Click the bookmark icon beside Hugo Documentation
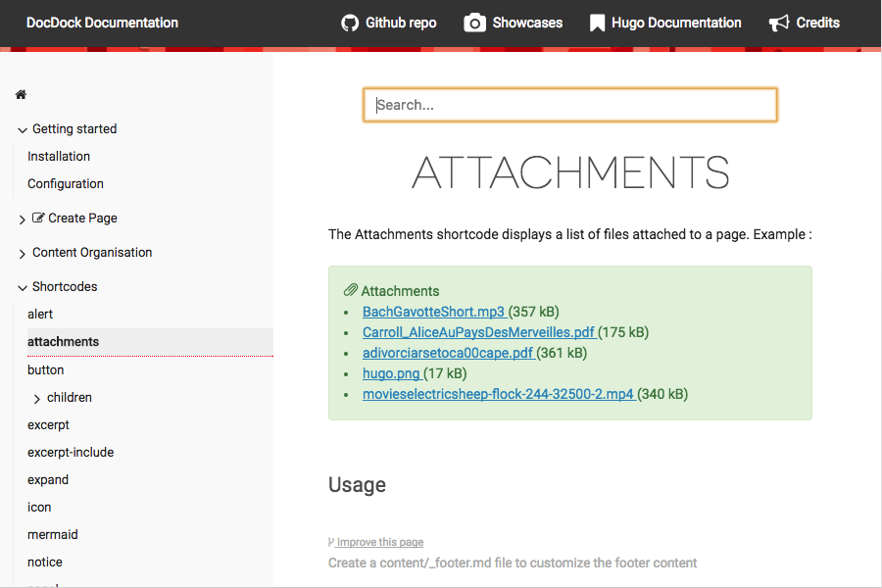 [x=597, y=23]
